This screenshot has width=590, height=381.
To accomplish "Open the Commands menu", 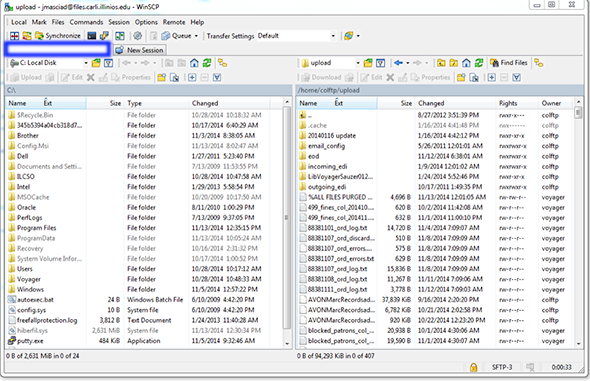I will pos(86,22).
